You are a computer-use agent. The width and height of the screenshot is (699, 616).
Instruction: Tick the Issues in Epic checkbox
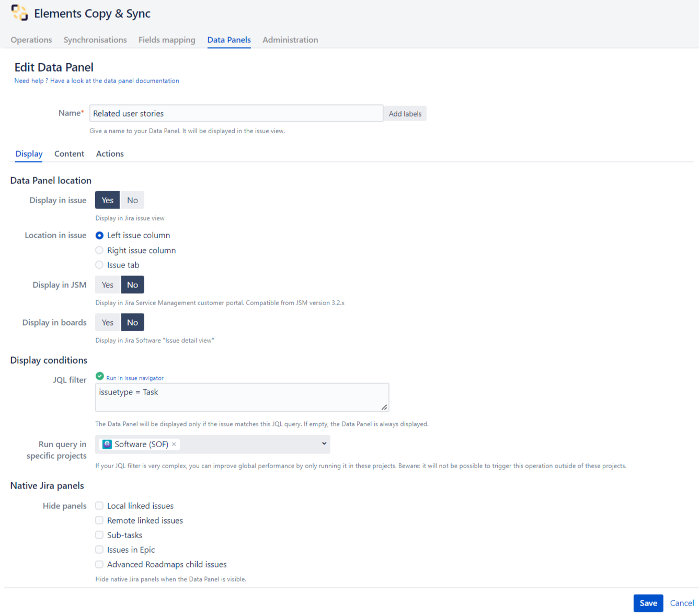click(99, 550)
